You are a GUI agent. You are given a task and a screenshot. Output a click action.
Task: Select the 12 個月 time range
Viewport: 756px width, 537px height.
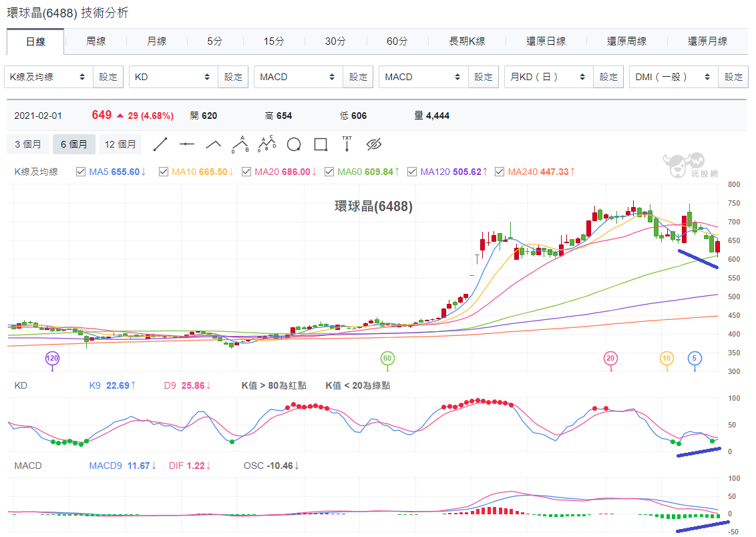(x=120, y=144)
